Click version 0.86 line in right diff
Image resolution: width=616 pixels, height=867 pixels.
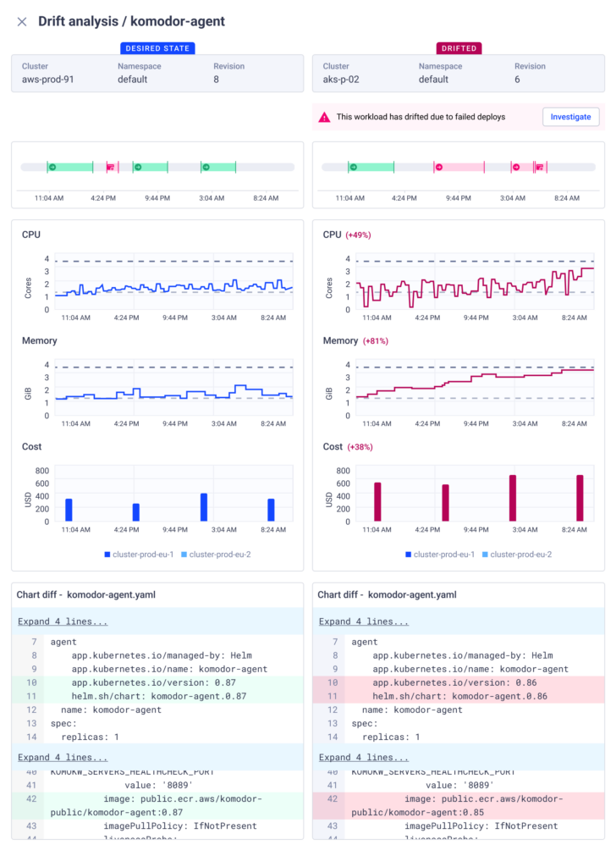pos(459,683)
